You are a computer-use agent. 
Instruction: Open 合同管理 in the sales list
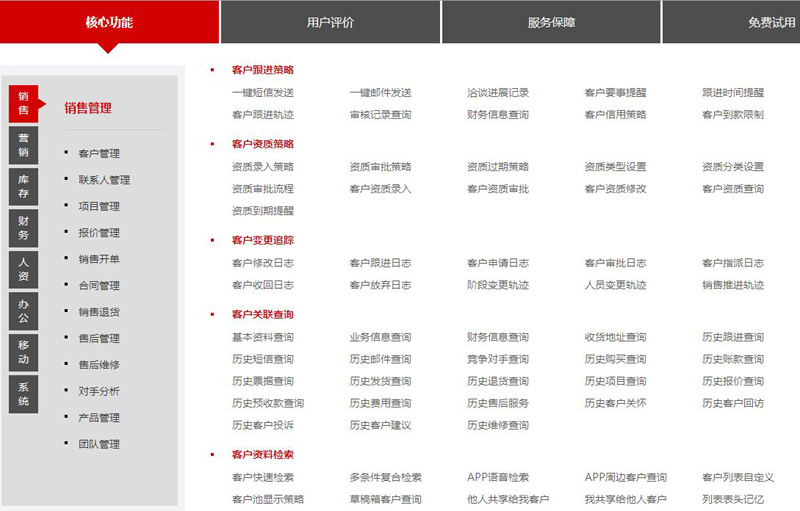click(x=98, y=286)
